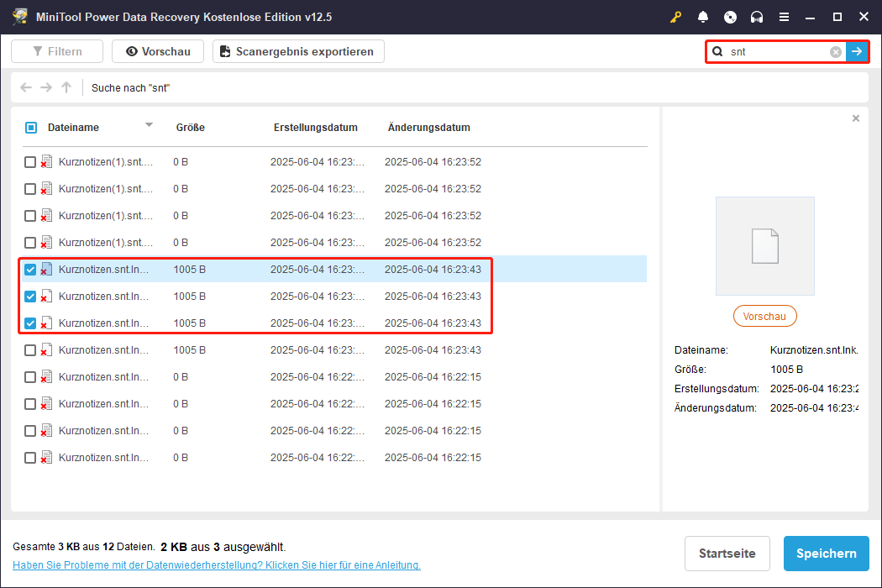Check the unchecked row with 1005 B size

click(x=30, y=350)
